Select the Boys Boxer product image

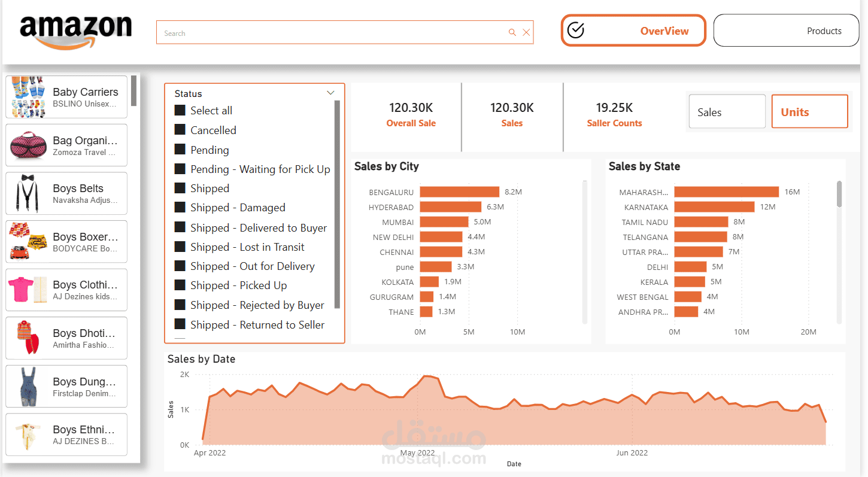click(x=28, y=241)
